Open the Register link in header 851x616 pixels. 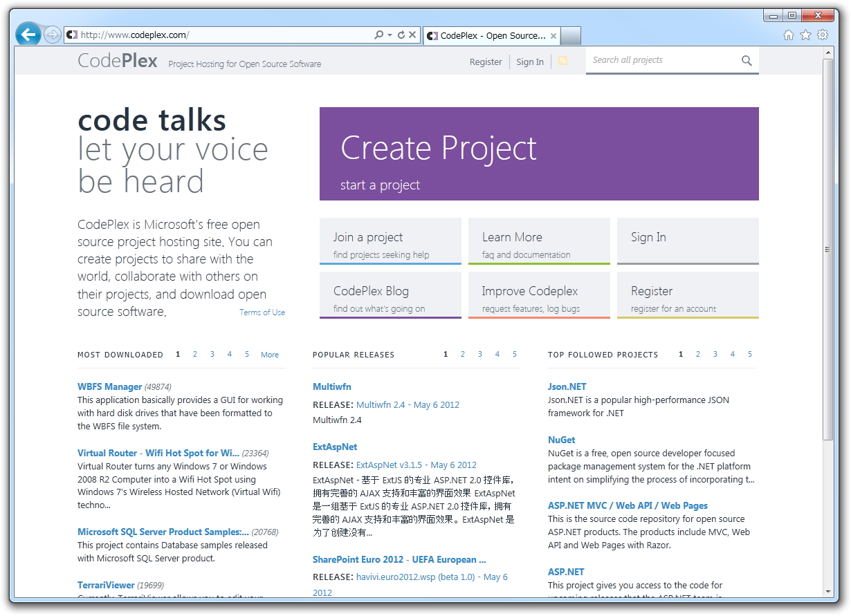[x=486, y=62]
